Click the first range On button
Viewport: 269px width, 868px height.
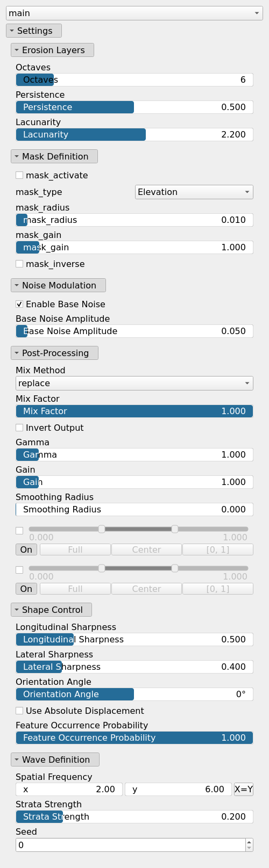click(x=26, y=549)
